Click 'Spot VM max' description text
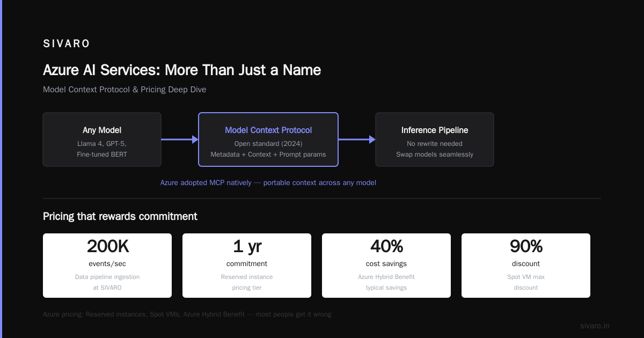Screen dimensions: 644x338 [526, 277]
